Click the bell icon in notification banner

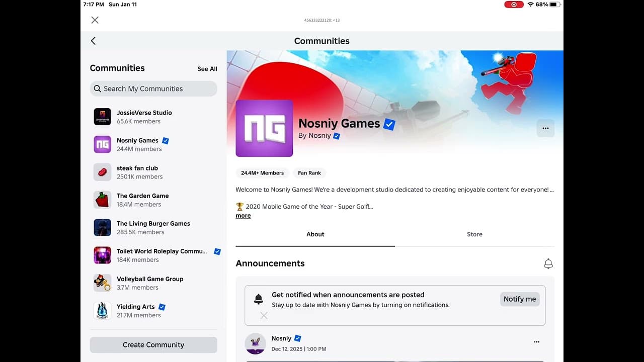point(259,299)
